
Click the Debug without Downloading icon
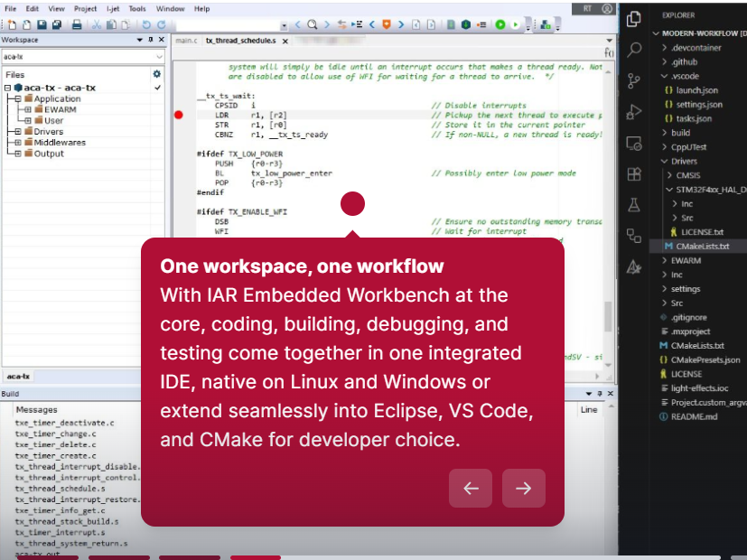515,24
